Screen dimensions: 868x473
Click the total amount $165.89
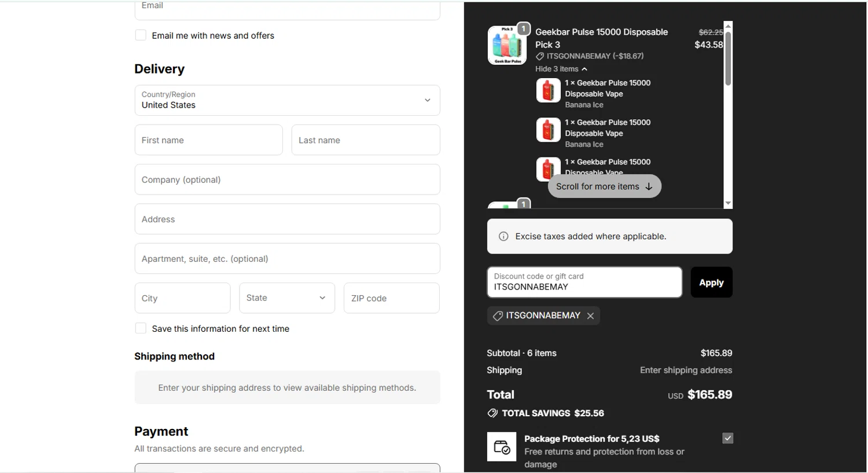click(x=709, y=395)
